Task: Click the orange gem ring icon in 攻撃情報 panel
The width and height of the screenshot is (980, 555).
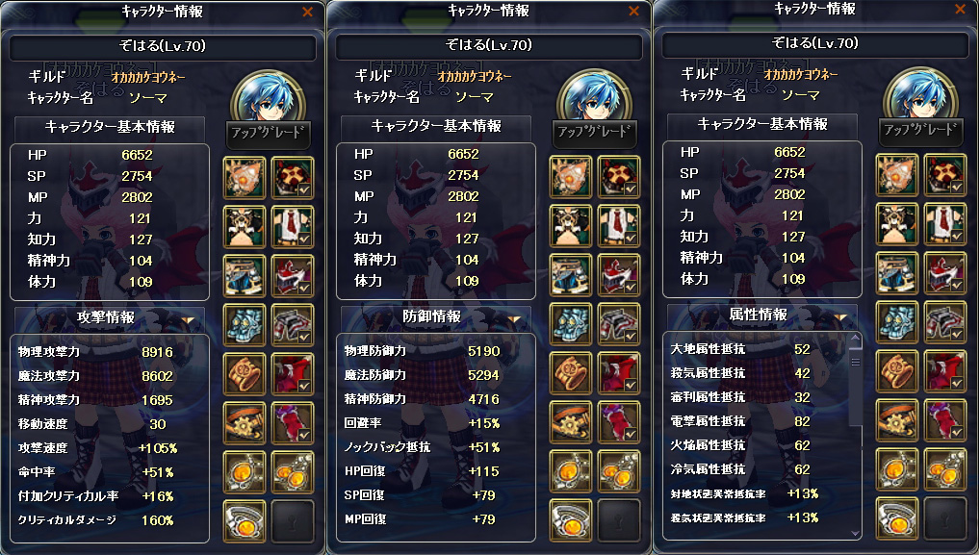Action: tap(245, 520)
